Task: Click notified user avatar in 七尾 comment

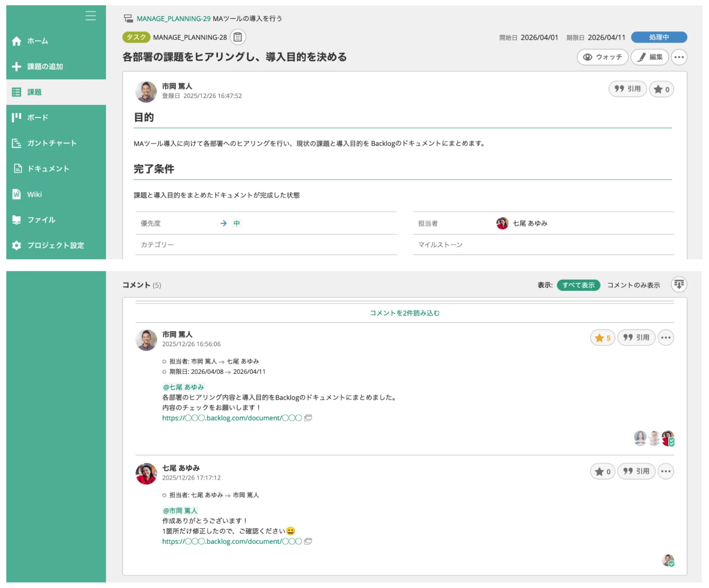Action: [668, 560]
